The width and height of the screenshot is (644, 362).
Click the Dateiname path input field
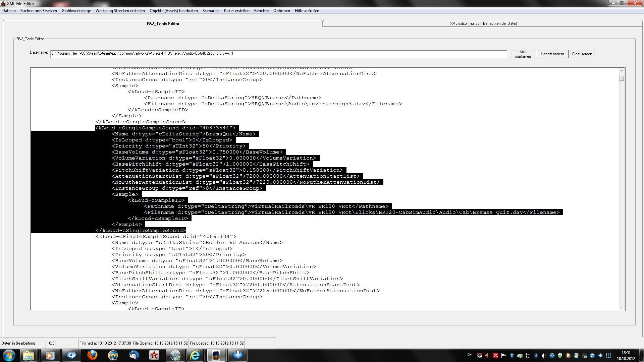tap(278, 54)
